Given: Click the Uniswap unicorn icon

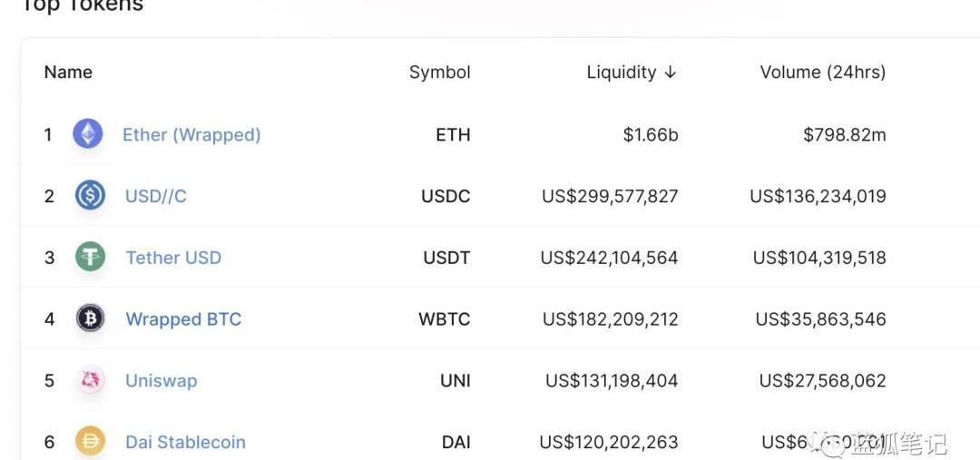Looking at the screenshot, I should pyautogui.click(x=90, y=380).
